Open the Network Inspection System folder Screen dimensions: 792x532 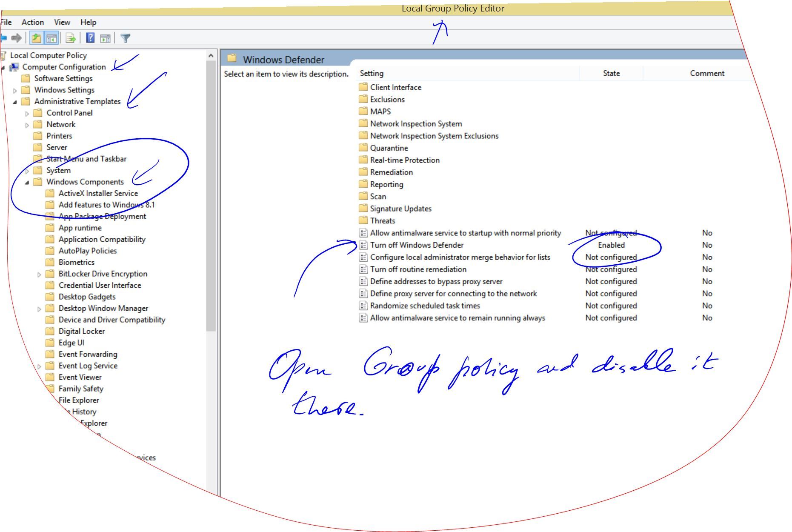pos(416,123)
